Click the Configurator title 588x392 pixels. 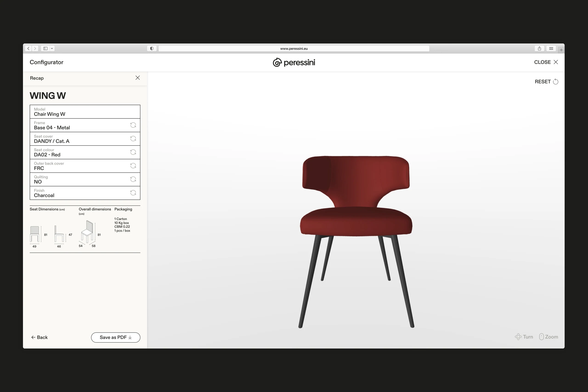[x=46, y=62]
